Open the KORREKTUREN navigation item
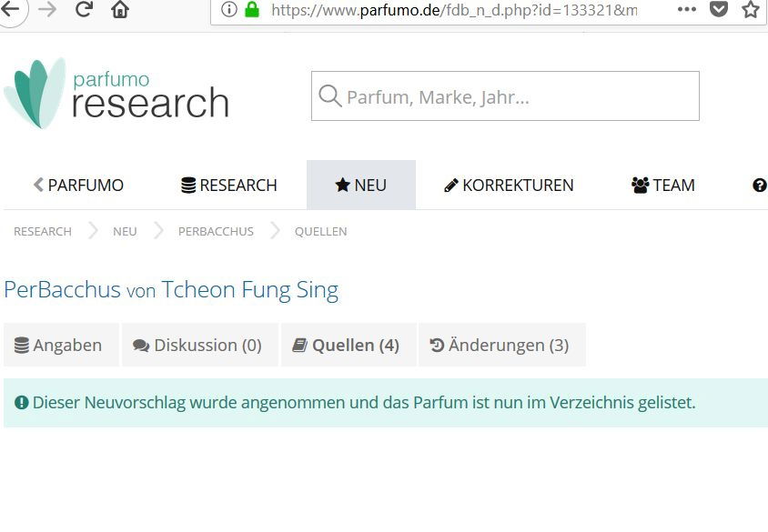This screenshot has height=532, width=768. [509, 185]
